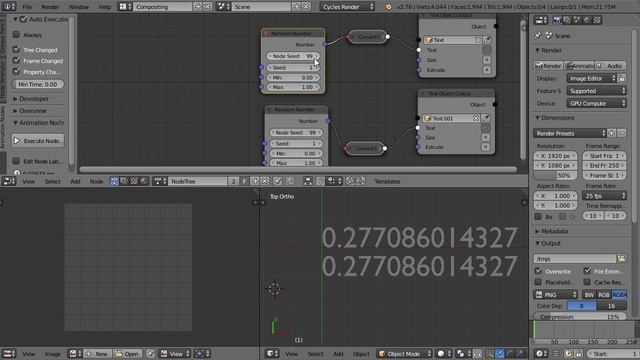Toggle the Overwrite checkbox
This screenshot has width=640, height=360.
tap(538, 271)
